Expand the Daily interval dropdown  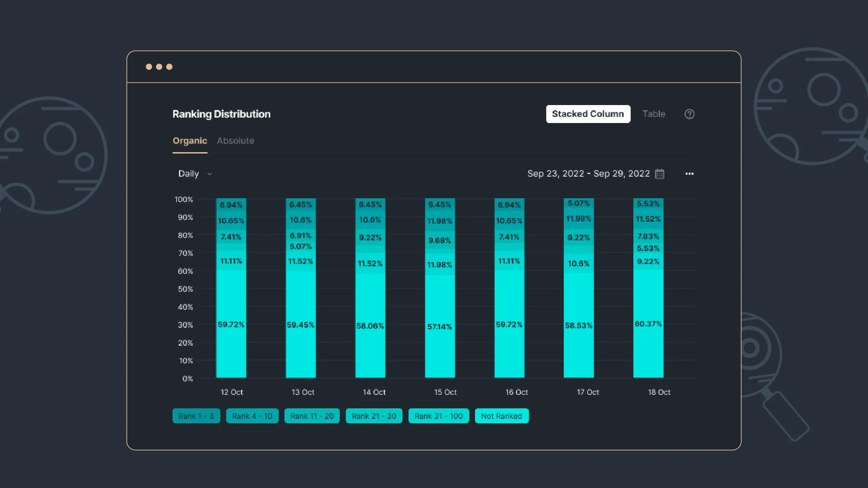point(195,174)
